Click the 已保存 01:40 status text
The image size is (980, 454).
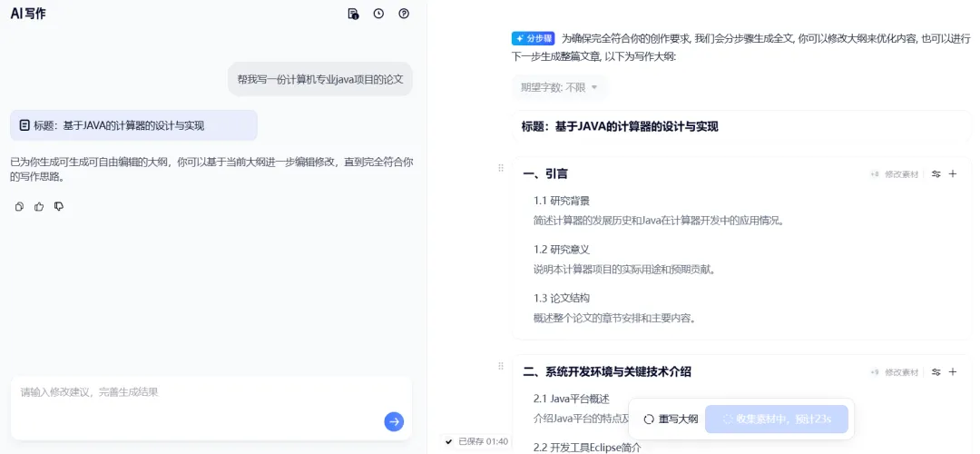pos(483,441)
